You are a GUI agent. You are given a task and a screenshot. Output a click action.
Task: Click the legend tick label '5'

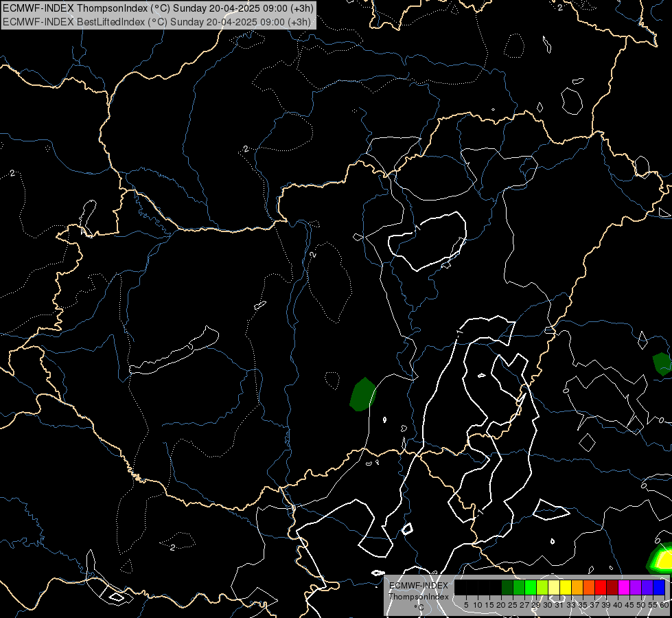(466, 605)
